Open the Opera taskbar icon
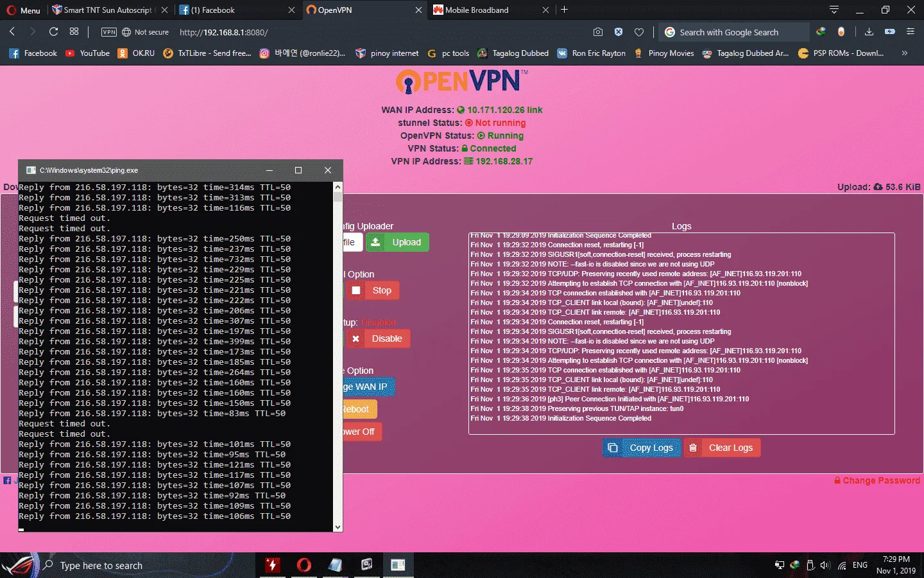 (x=304, y=565)
